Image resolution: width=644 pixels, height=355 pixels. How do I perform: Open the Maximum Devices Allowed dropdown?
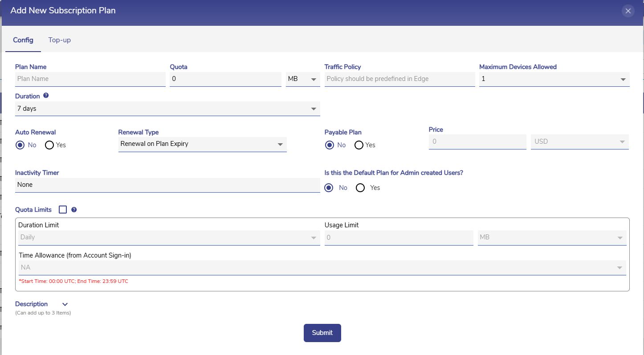click(554, 79)
